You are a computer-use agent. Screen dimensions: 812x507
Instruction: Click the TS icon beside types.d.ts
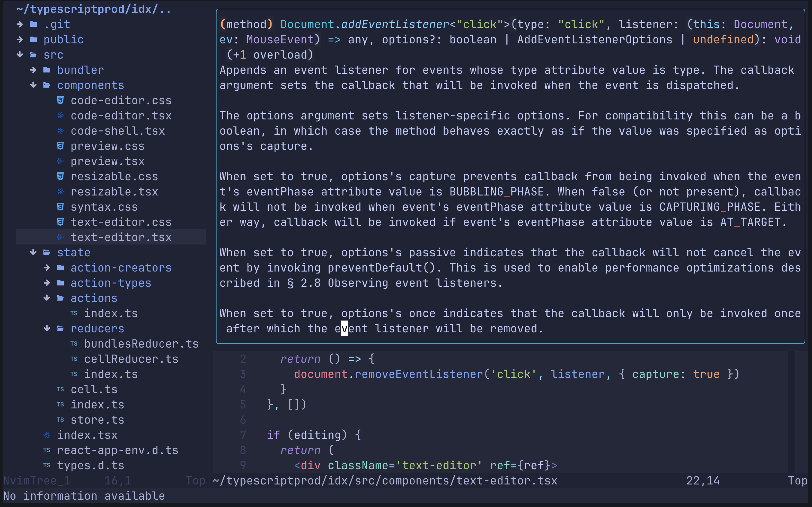[47, 465]
